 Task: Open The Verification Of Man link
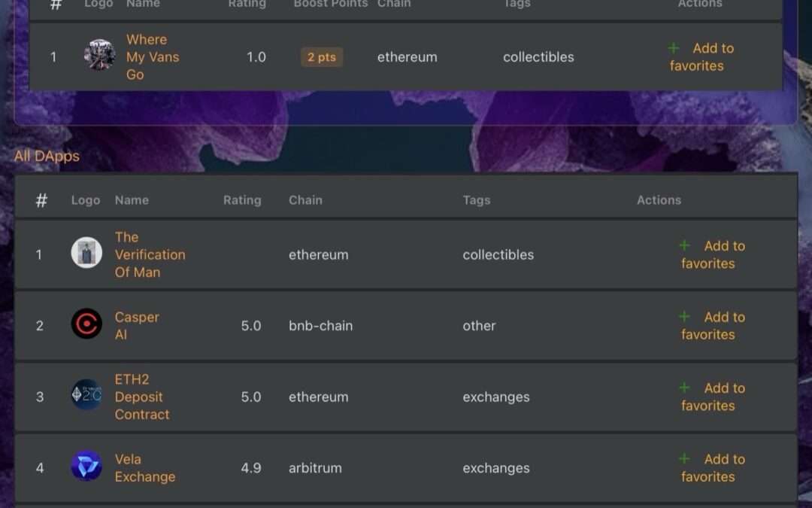[x=150, y=254]
